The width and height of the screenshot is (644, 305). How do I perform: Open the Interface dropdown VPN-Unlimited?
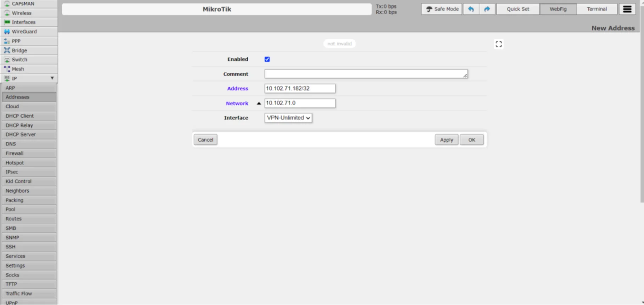point(288,118)
